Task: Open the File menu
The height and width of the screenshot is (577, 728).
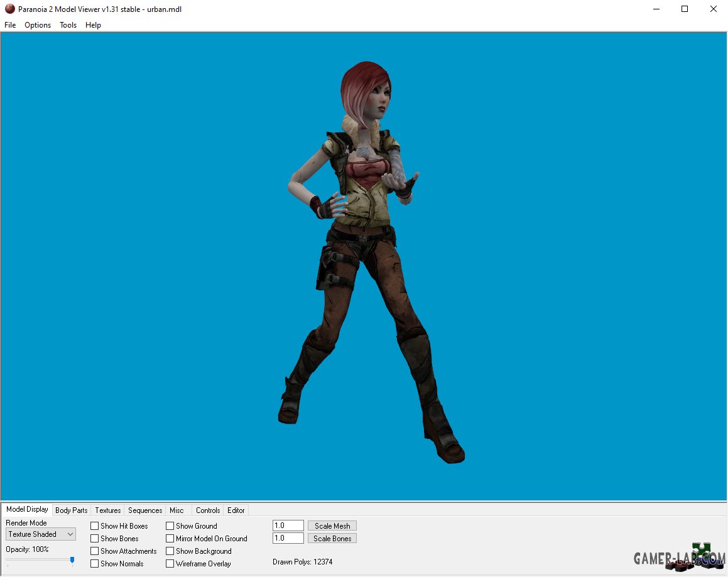Action: coord(10,25)
